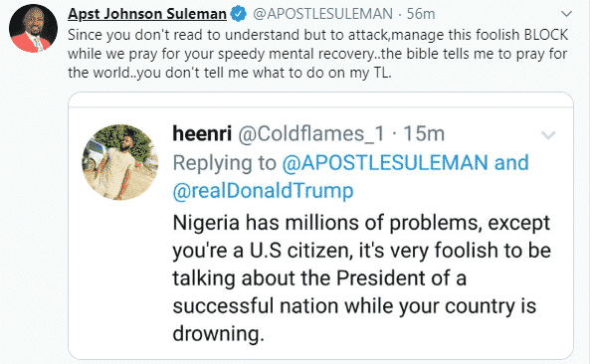
Task: Visit the Apst Johnson Suleman name link
Action: pos(147,14)
